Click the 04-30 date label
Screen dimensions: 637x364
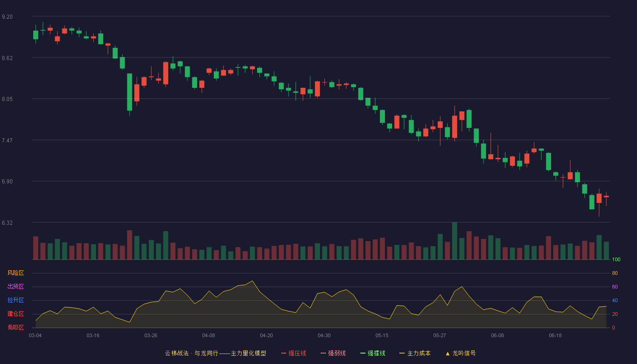(324, 335)
